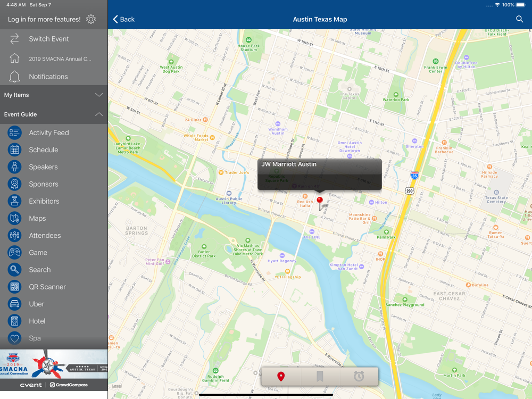This screenshot has width=532, height=399.
Task: Open the Attendees people icon
Action: [14, 236]
